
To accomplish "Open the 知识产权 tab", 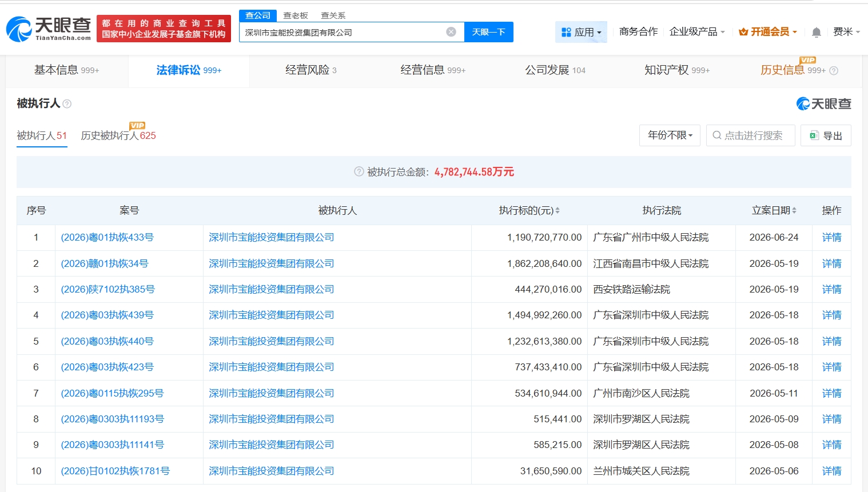I will point(677,70).
